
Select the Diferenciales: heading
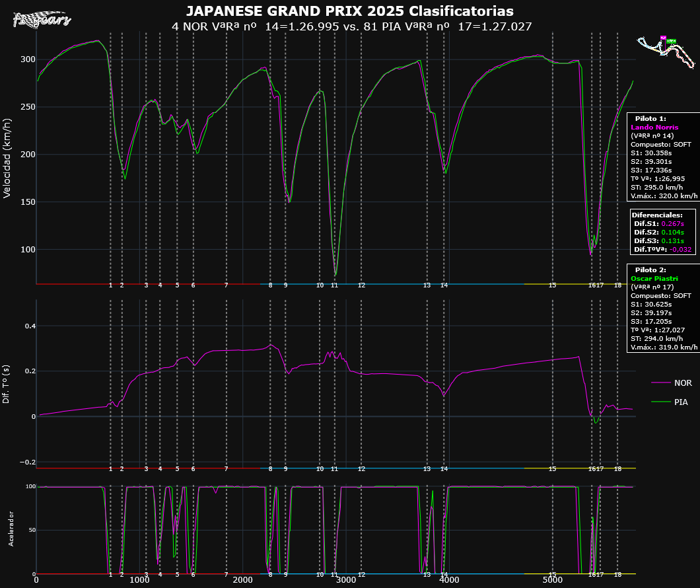(x=656, y=215)
